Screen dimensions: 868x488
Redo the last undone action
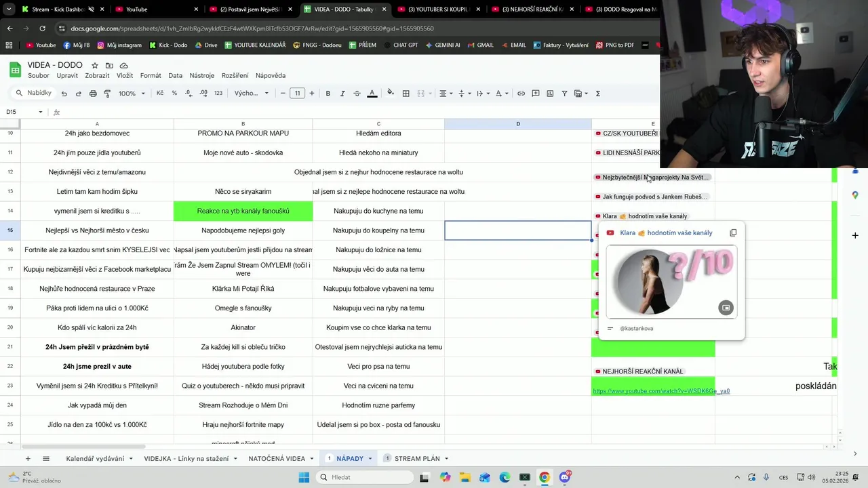[x=79, y=94]
